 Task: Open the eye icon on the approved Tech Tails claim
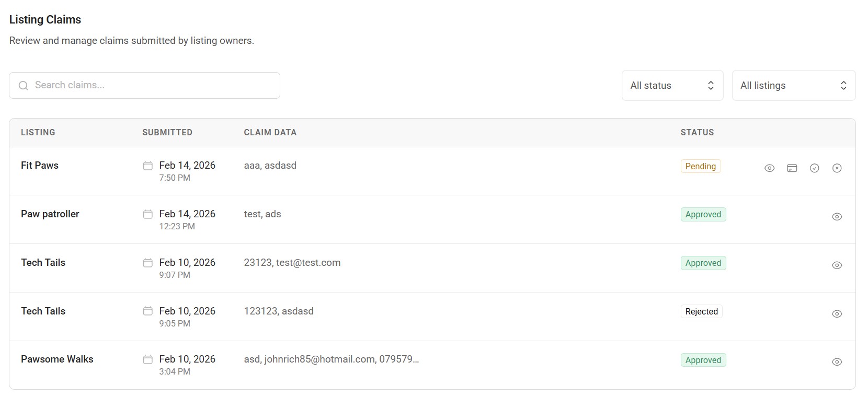point(837,265)
